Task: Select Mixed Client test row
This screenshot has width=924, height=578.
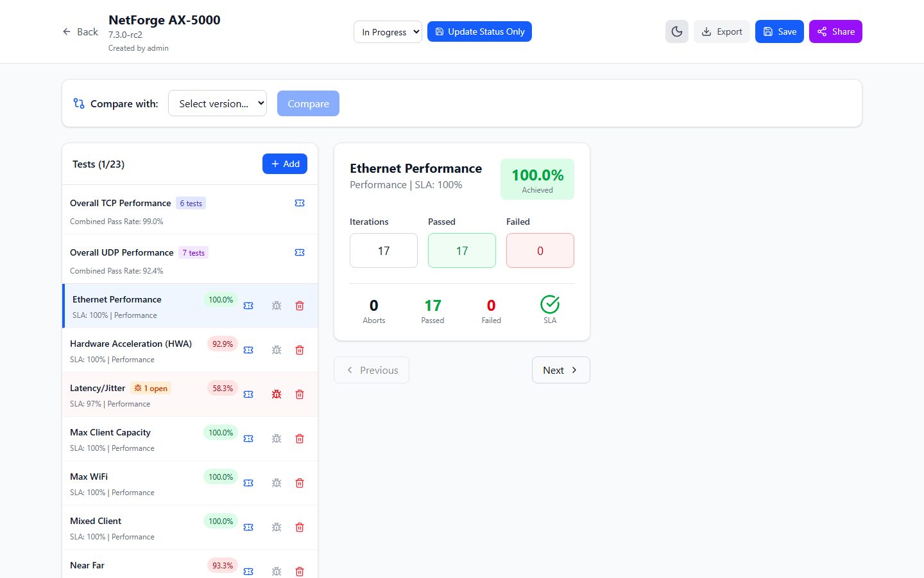Action: click(x=190, y=527)
